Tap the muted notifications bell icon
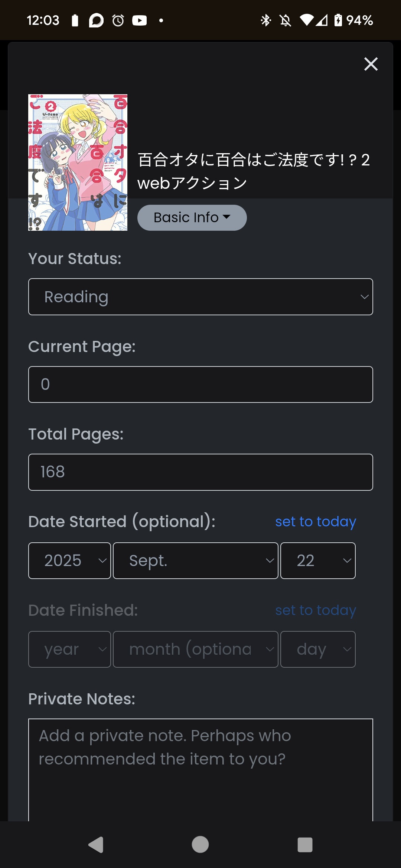The height and width of the screenshot is (868, 401). (x=285, y=20)
